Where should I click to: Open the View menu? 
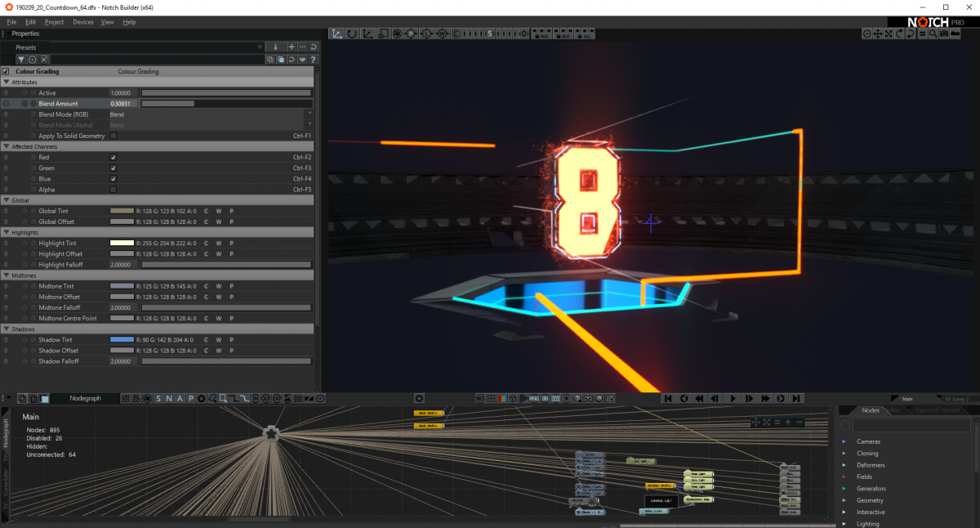107,22
